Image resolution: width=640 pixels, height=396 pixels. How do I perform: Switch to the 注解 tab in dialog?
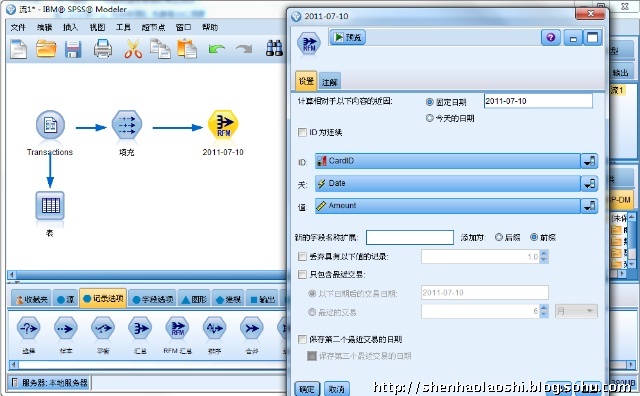click(x=329, y=82)
